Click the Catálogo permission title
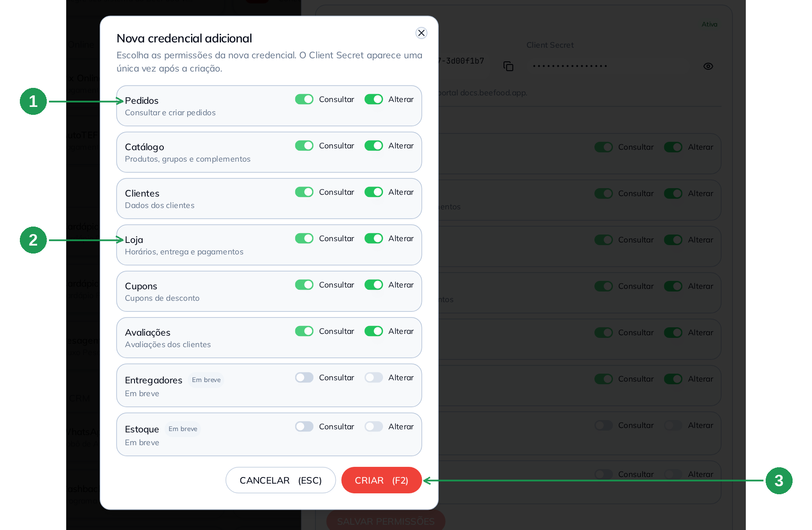This screenshot has width=812, height=530. point(144,147)
